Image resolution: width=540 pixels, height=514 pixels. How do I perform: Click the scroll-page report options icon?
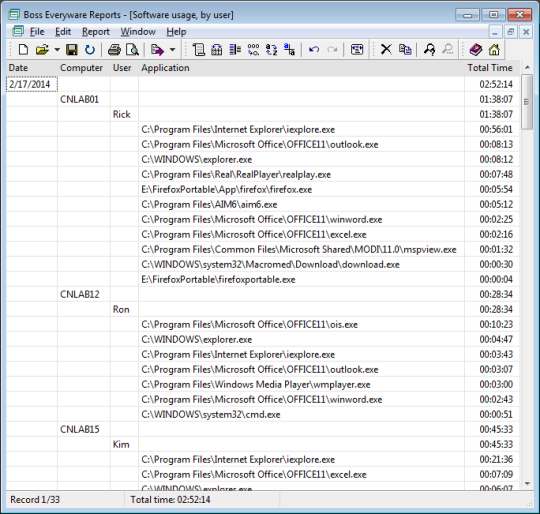[x=199, y=50]
